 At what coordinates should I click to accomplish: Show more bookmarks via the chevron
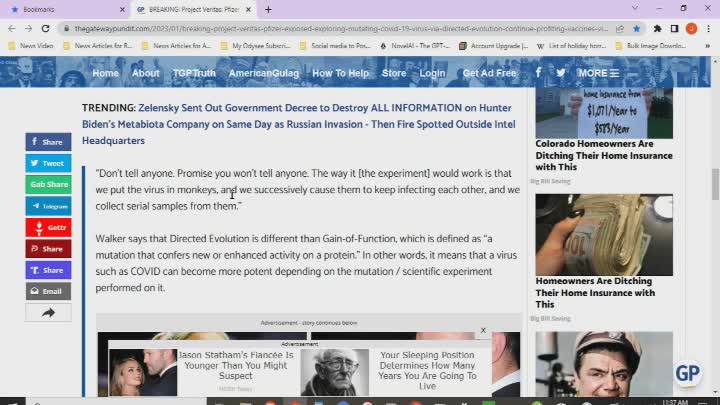(x=708, y=46)
